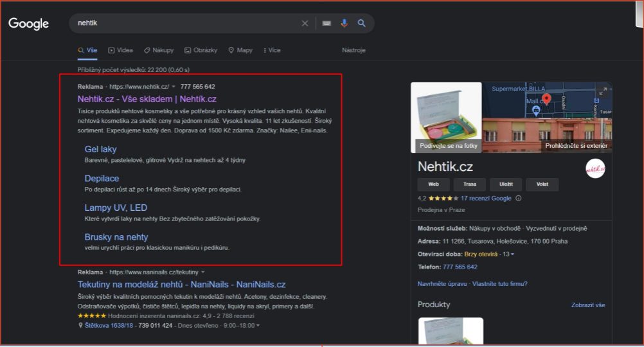Open info icon next to Google reviews
The image size is (644, 347).
519,199
